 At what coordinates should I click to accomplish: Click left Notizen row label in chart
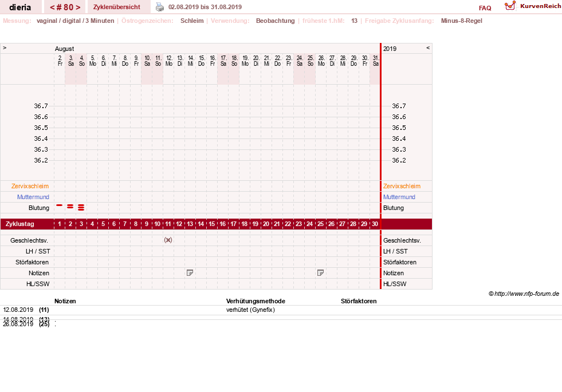[x=39, y=273]
